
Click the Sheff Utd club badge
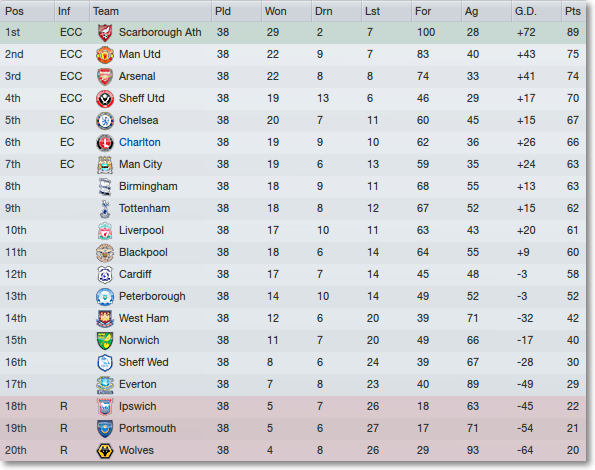[x=105, y=99]
